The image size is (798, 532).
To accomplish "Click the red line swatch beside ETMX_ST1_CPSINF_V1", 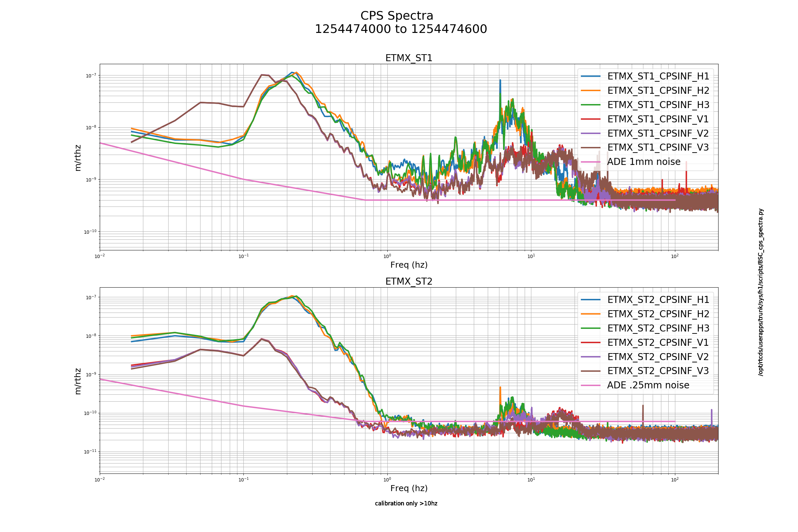I will [591, 119].
